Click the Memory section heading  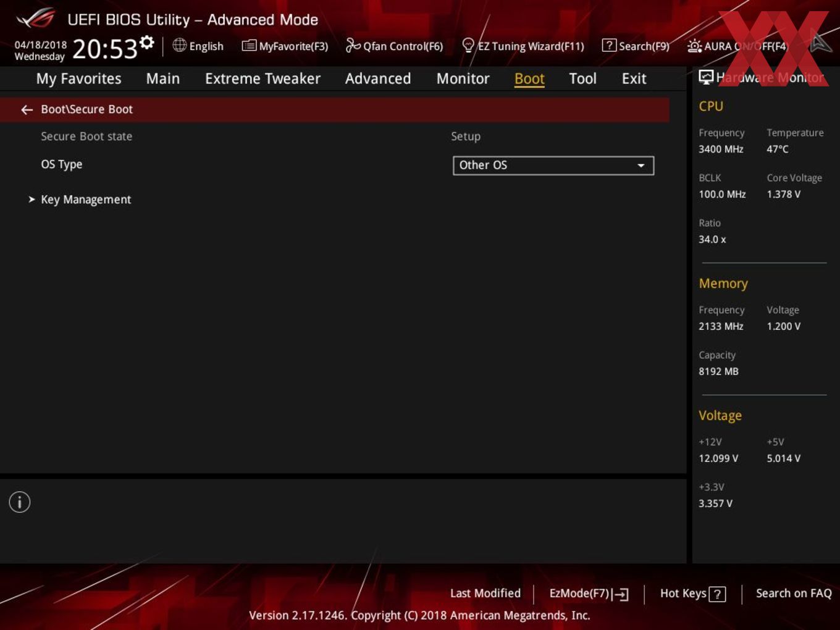pyautogui.click(x=723, y=283)
